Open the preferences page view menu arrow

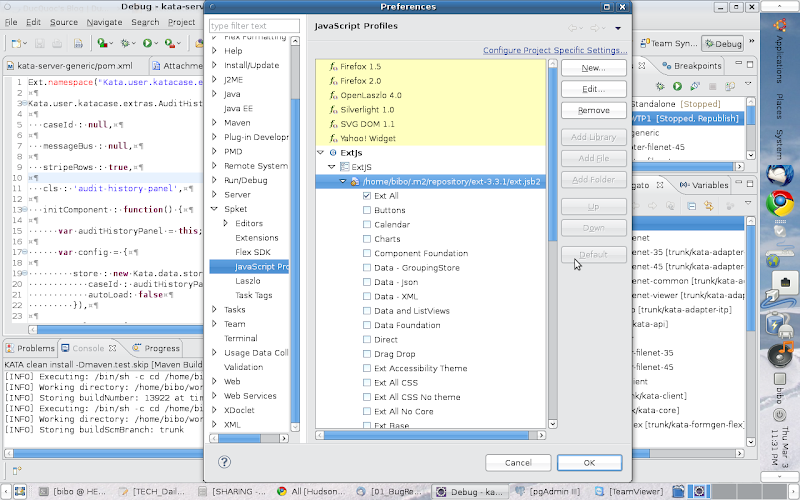point(618,28)
